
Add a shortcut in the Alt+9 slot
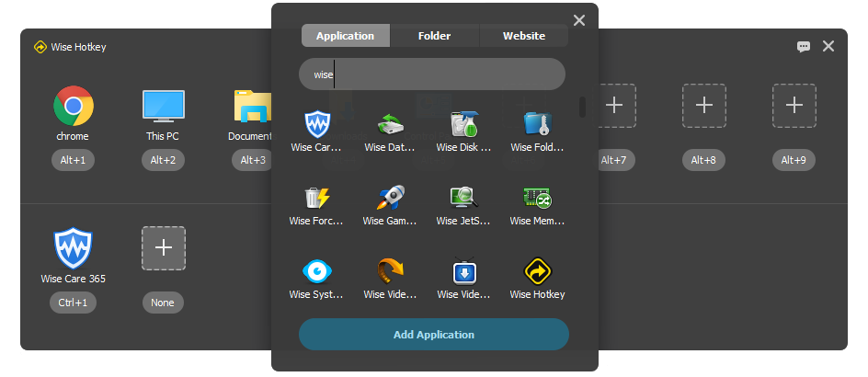(794, 106)
